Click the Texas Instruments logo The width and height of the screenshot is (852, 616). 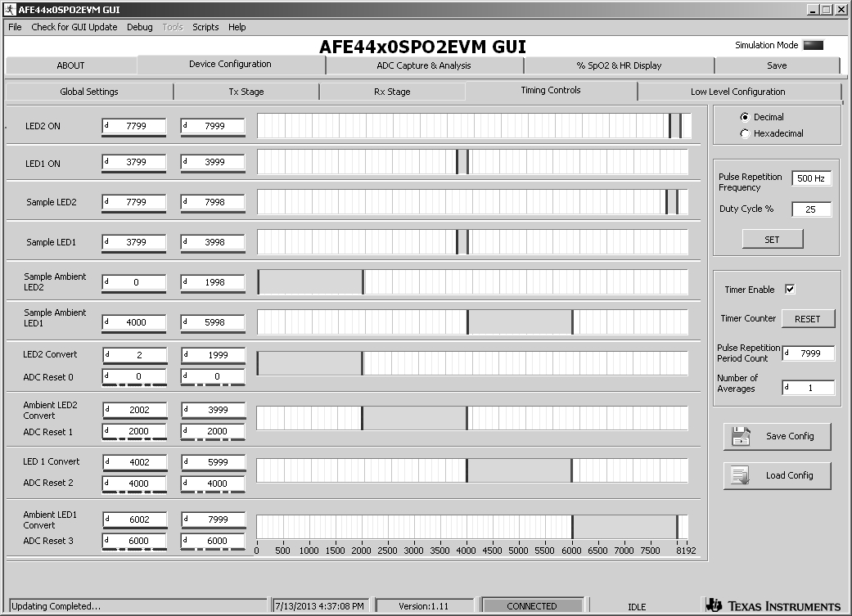[x=773, y=605]
